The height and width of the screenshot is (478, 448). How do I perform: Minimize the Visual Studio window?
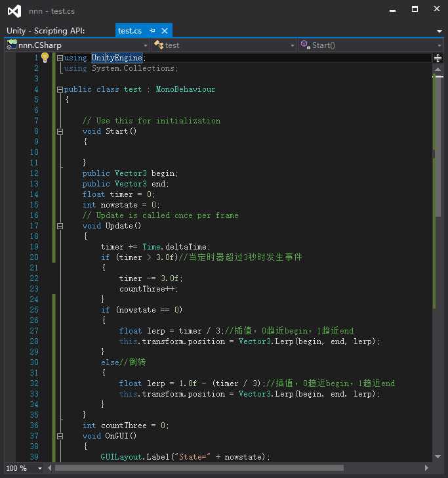[392, 10]
